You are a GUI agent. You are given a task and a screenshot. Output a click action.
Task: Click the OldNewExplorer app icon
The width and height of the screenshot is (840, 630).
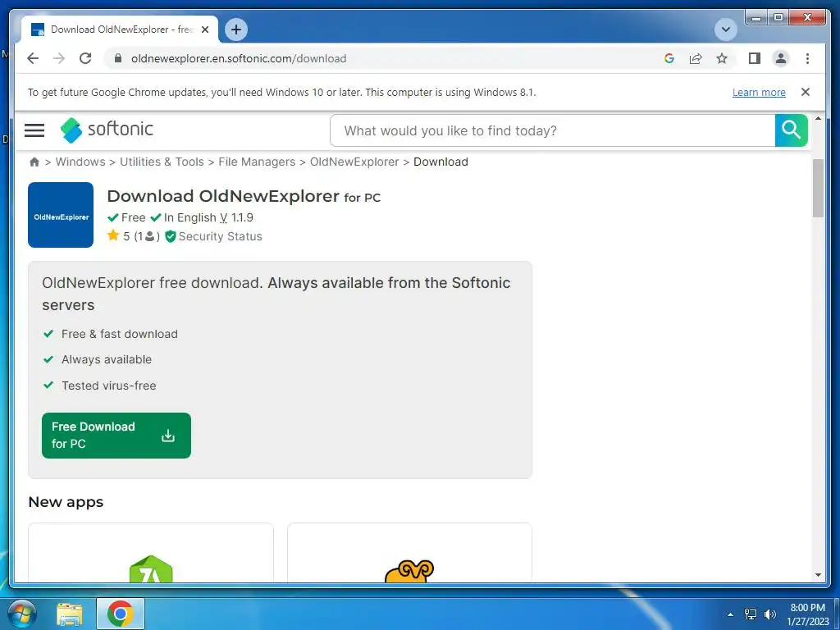point(61,215)
